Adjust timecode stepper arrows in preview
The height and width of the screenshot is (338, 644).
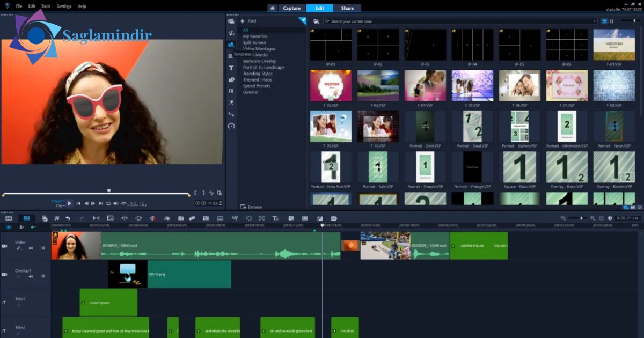click(221, 203)
